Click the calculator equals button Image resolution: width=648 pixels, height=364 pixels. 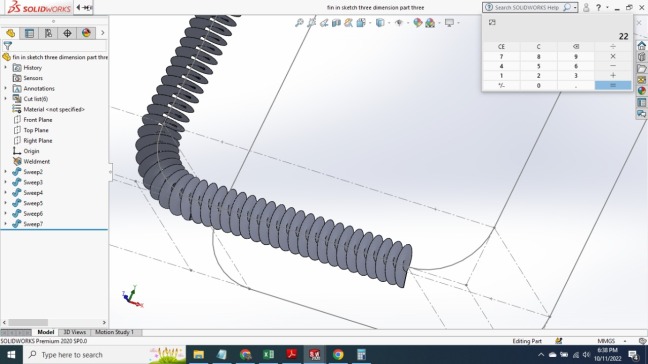[613, 85]
